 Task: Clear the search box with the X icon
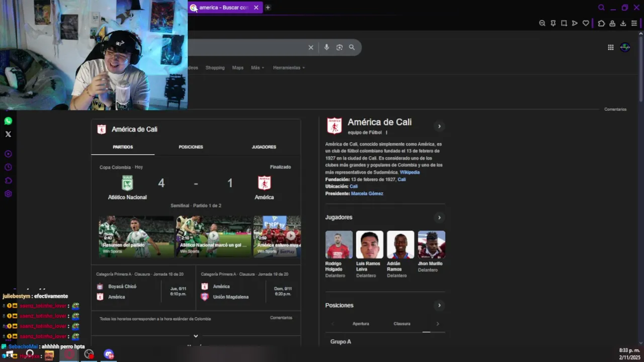(311, 47)
